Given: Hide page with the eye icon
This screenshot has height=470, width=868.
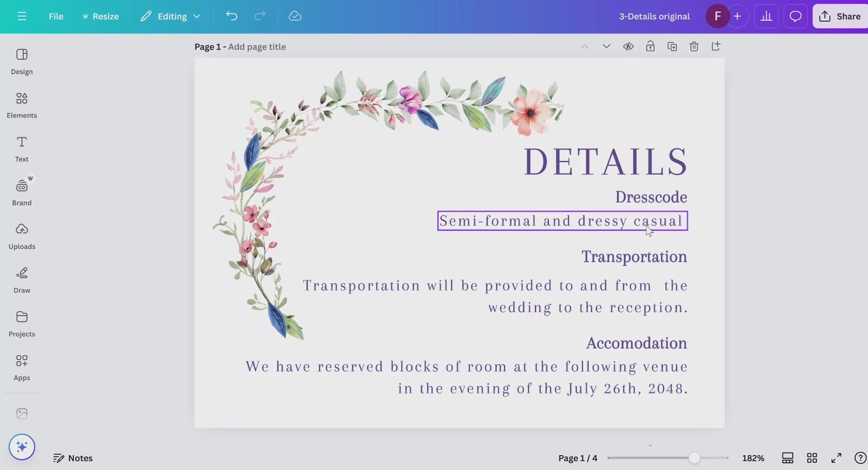Looking at the screenshot, I should coord(628,47).
